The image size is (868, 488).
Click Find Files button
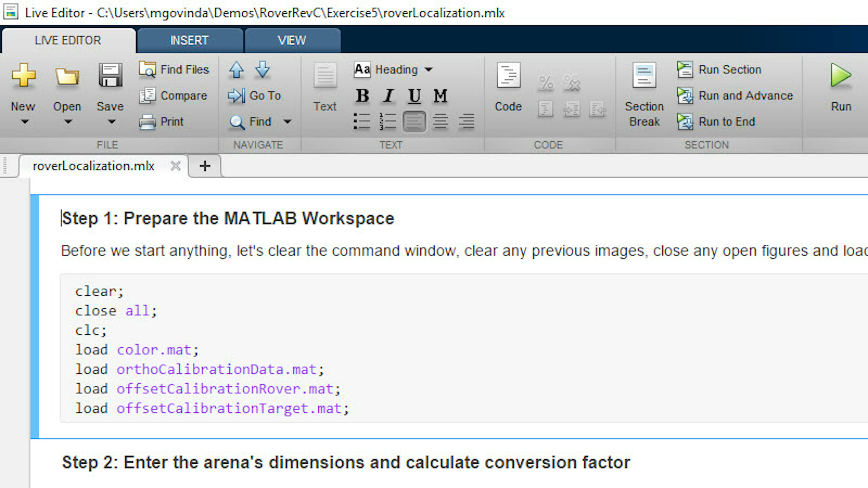[x=174, y=69]
